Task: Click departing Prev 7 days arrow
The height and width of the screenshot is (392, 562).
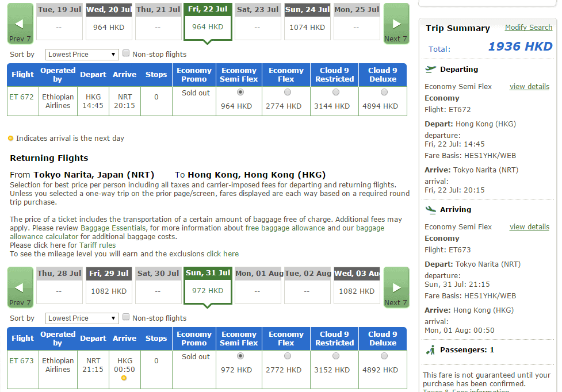Action: point(20,24)
